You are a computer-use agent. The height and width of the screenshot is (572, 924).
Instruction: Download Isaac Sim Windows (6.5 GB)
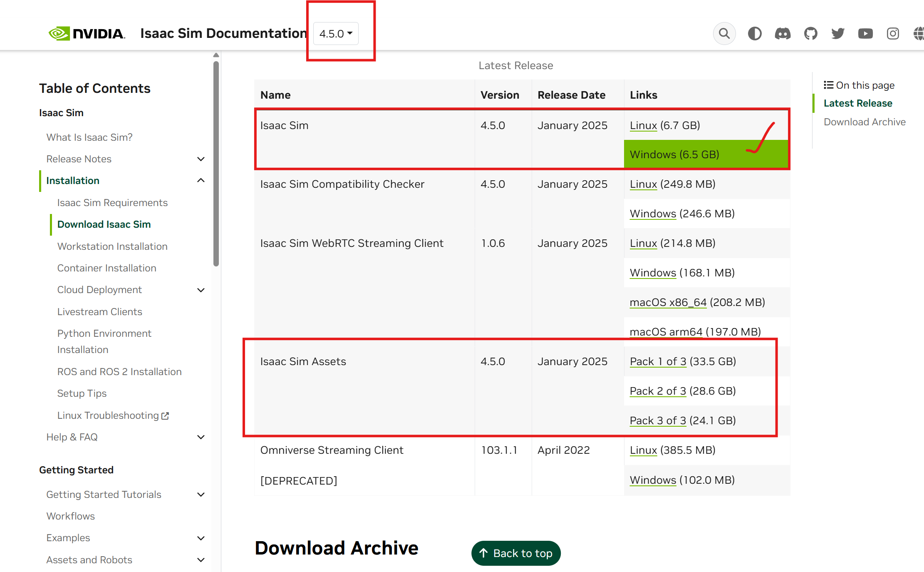pyautogui.click(x=653, y=154)
